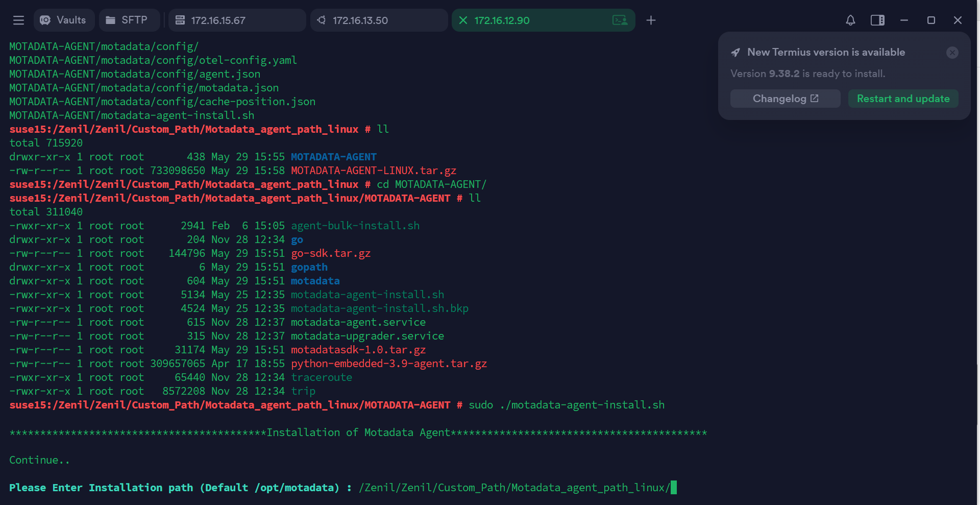
Task: Switch to the 172.16.13.50 tab
Action: (379, 20)
